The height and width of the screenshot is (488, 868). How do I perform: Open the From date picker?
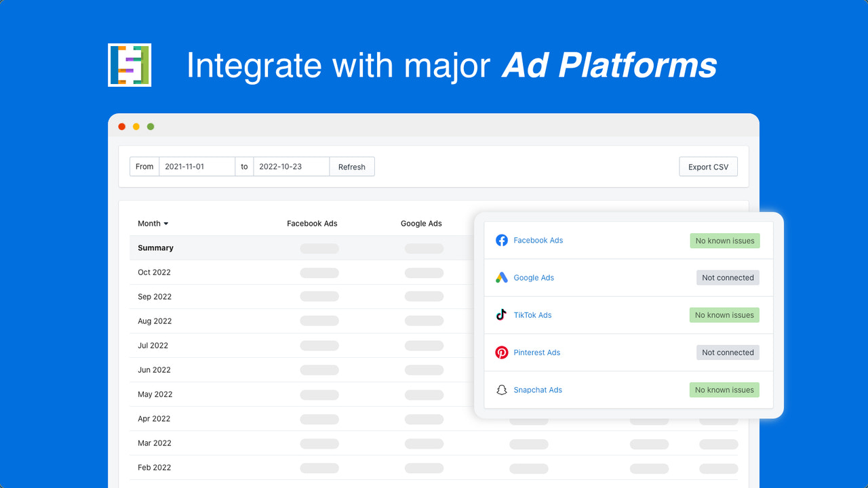click(197, 166)
